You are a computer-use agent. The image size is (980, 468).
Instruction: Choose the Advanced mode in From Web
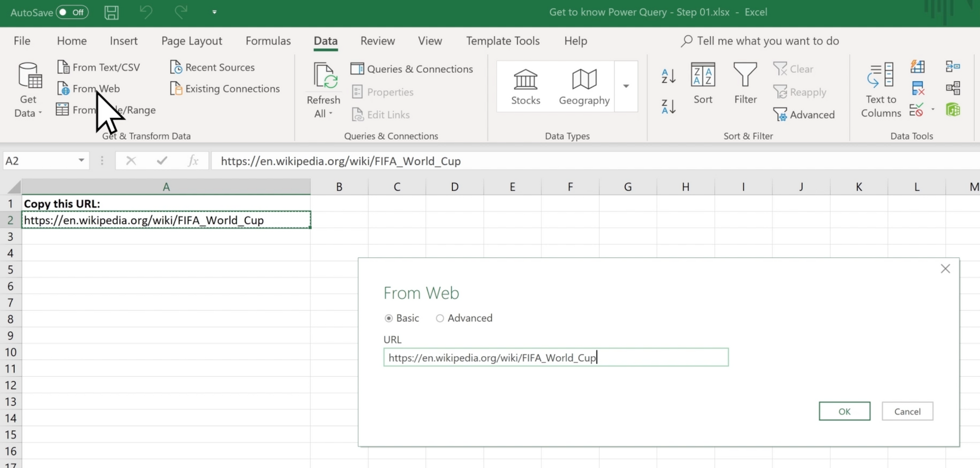(440, 318)
